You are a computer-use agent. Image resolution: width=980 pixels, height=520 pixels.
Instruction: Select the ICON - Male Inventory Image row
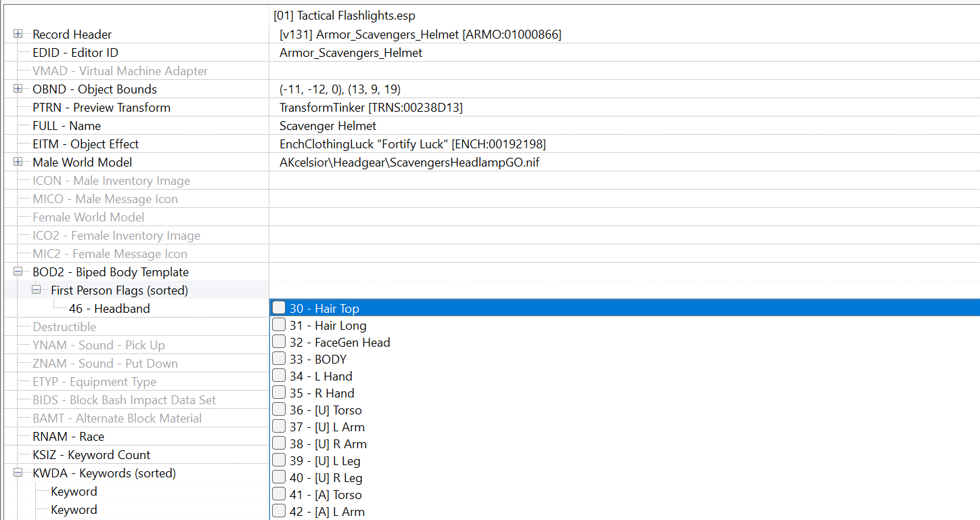point(111,180)
